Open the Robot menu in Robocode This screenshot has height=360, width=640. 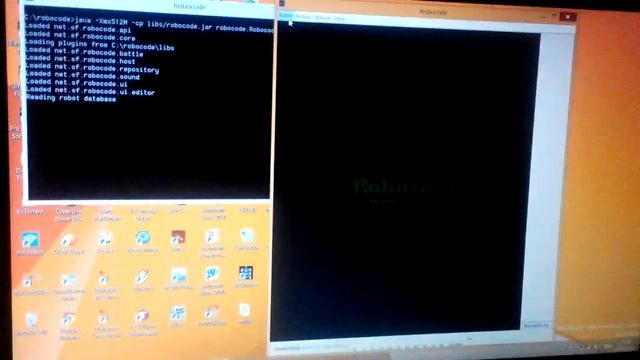tap(303, 17)
